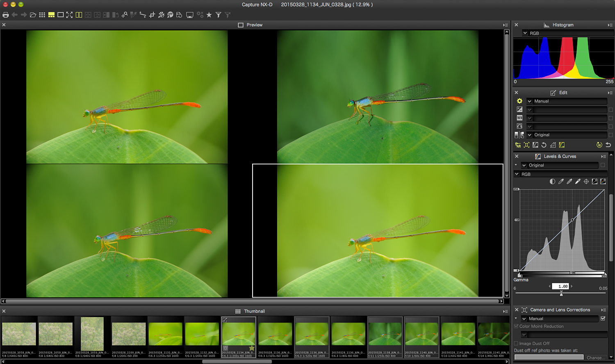Click the White Balance WB icon
This screenshot has height=364, width=615.
[519, 118]
